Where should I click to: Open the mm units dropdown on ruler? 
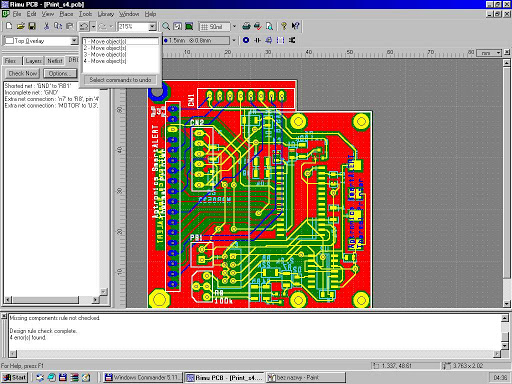coord(499,53)
